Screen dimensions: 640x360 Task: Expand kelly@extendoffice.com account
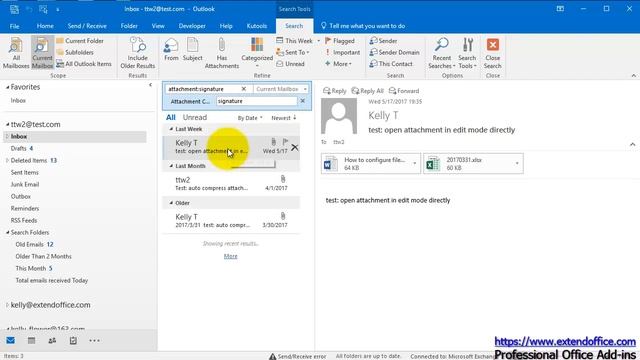point(7,305)
